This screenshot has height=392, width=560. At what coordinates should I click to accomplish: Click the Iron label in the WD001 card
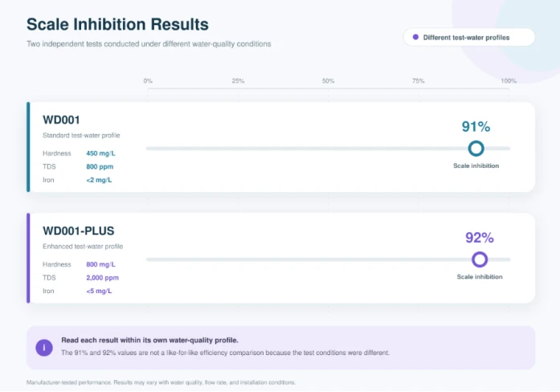tap(48, 180)
